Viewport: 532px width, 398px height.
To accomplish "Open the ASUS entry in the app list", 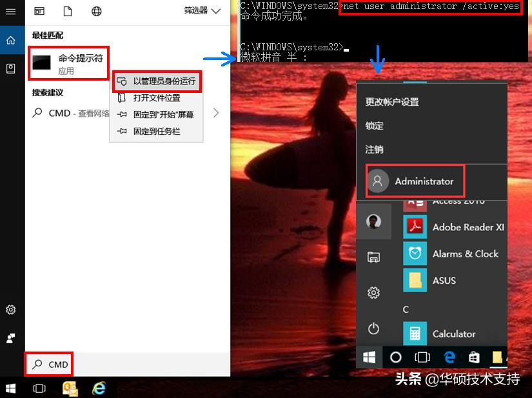I will 444,280.
